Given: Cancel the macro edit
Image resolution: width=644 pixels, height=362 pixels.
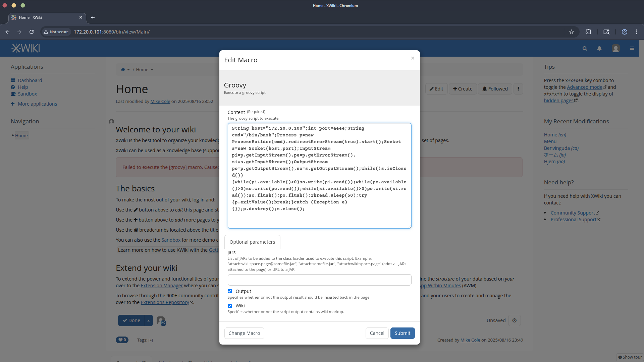Looking at the screenshot, I should click(x=377, y=333).
